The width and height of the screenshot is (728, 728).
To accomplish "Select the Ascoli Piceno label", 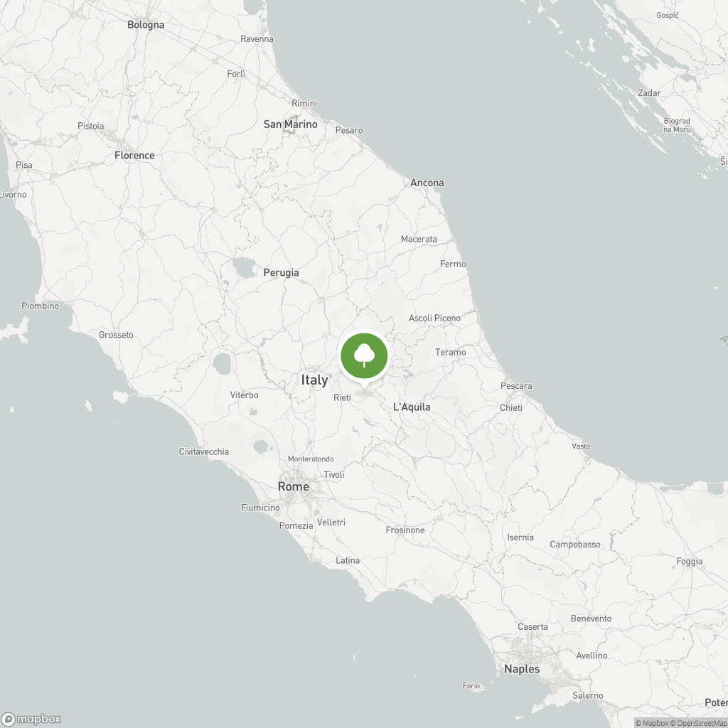I will pos(434,318).
